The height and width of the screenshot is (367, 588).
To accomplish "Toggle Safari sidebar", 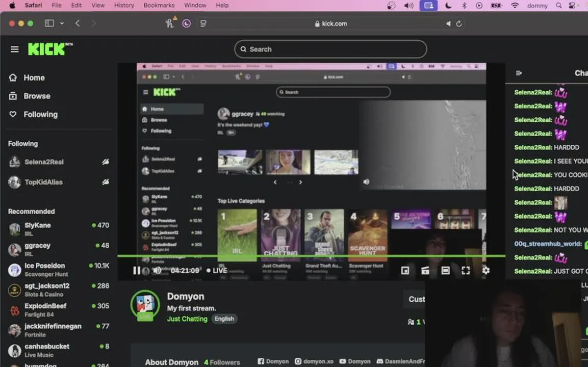I will pyautogui.click(x=49, y=23).
